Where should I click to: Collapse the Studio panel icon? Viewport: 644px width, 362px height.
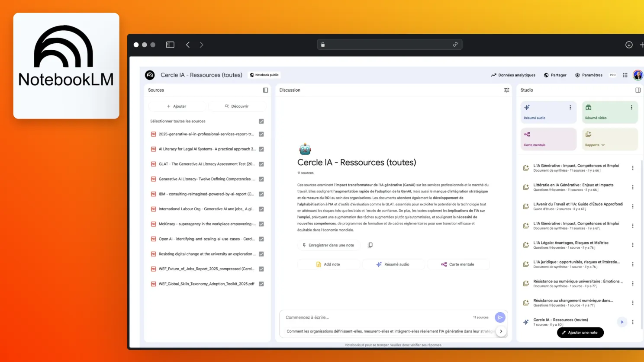tap(638, 90)
